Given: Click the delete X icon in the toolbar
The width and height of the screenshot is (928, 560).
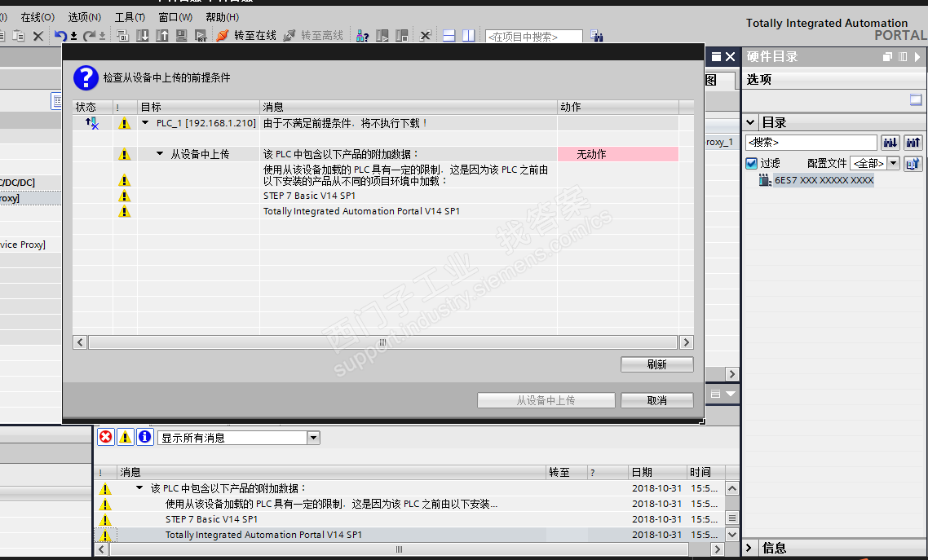Looking at the screenshot, I should 38,36.
